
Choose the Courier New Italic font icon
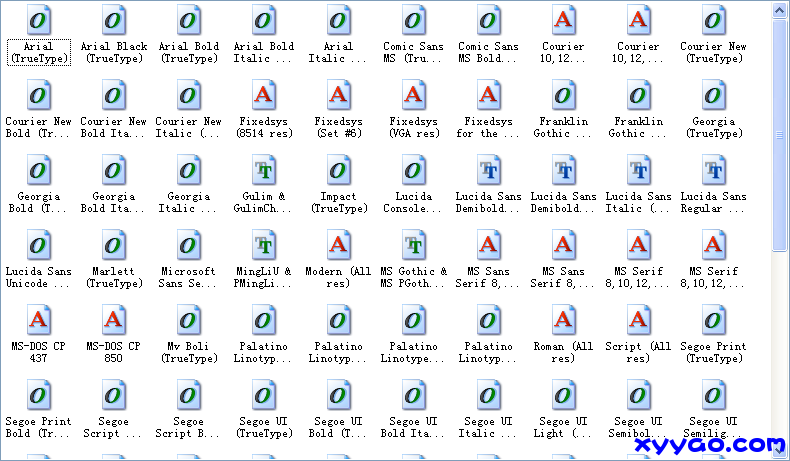189,95
